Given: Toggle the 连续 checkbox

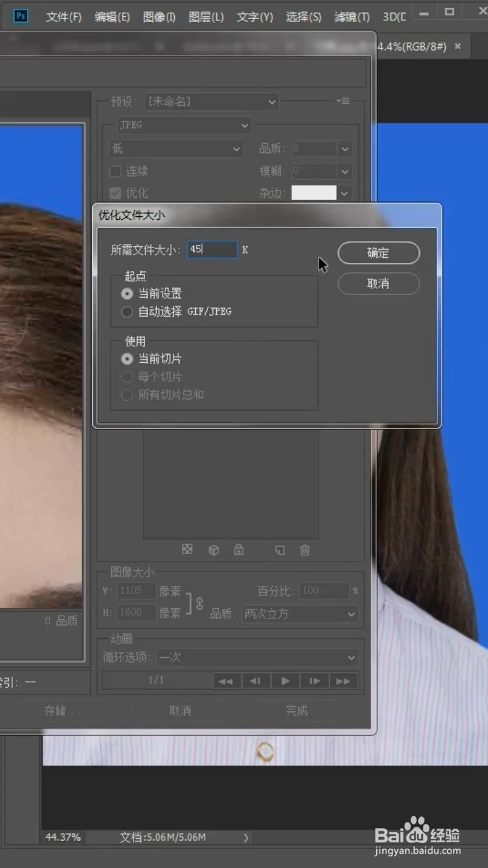Looking at the screenshot, I should pos(115,171).
